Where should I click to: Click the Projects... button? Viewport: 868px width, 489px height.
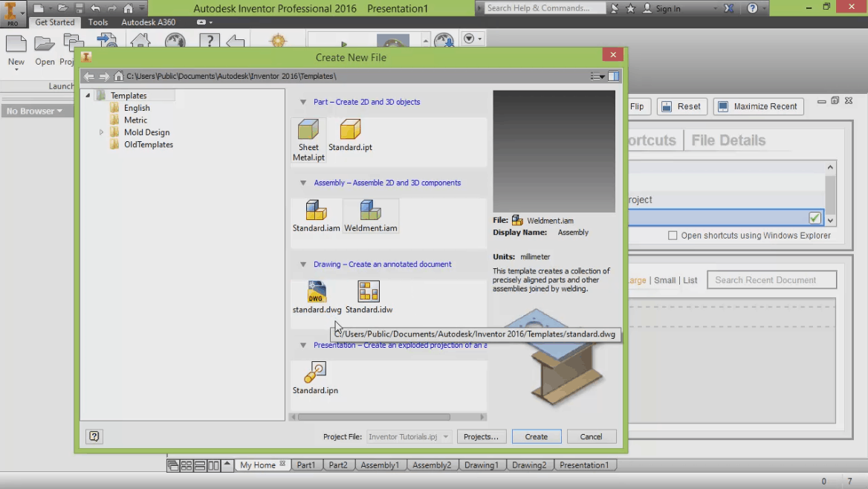(x=481, y=436)
